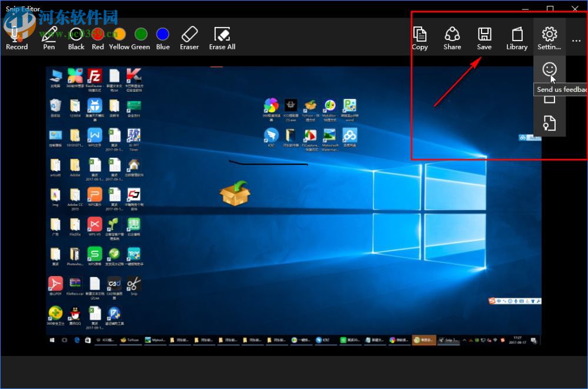Choose the Yellow pen color
Screen dimensions: 588x389
click(119, 38)
